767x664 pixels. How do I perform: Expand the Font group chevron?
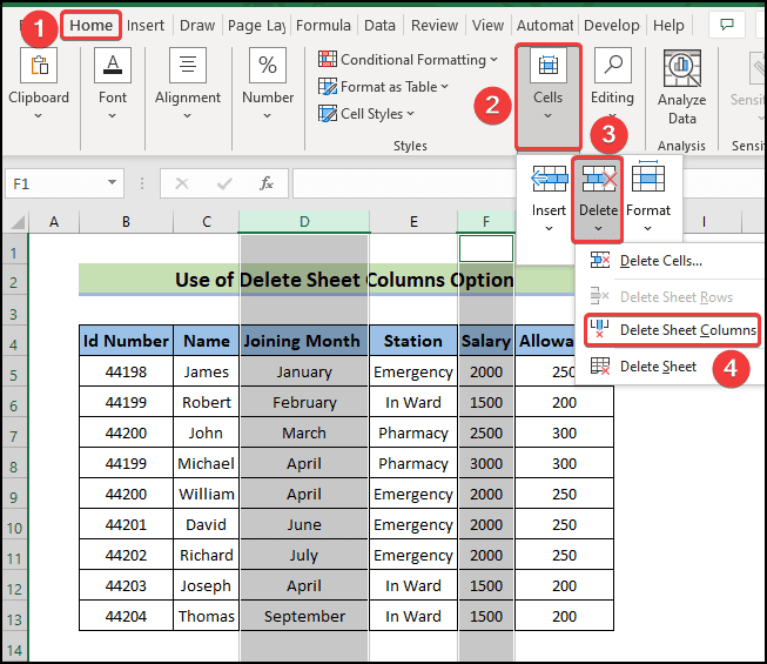pos(112,116)
